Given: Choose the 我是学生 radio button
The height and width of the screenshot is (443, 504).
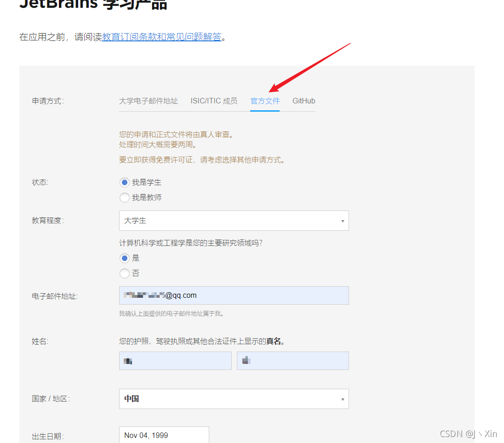Looking at the screenshot, I should [x=125, y=182].
